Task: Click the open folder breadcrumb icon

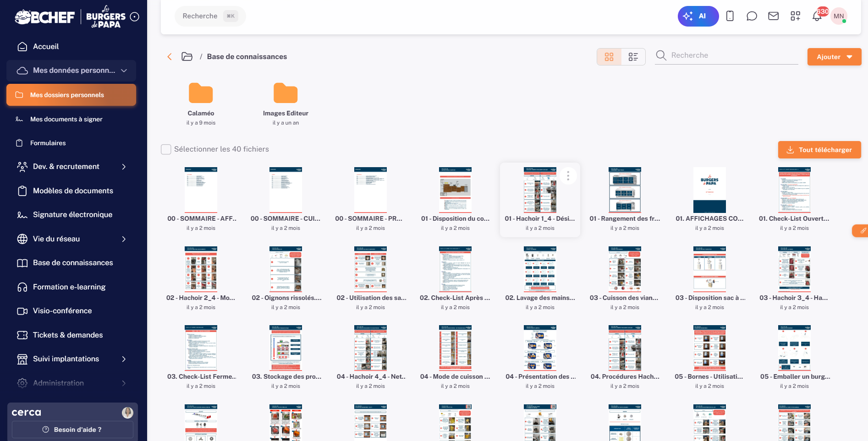Action: (x=187, y=57)
